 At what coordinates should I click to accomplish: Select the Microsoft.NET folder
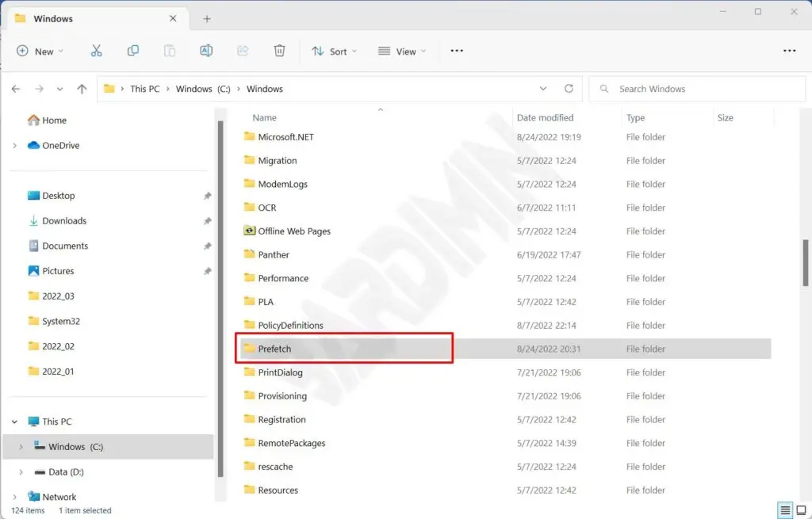click(285, 137)
